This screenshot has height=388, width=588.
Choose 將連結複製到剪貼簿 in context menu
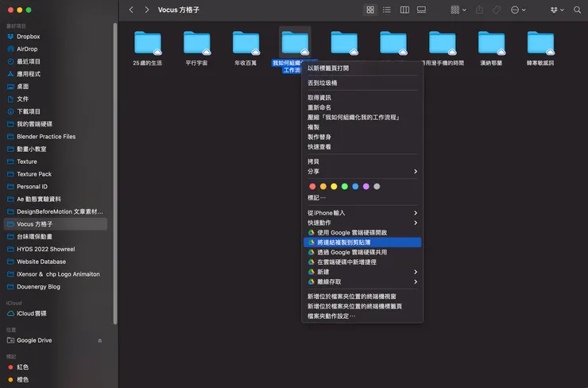[x=362, y=242]
